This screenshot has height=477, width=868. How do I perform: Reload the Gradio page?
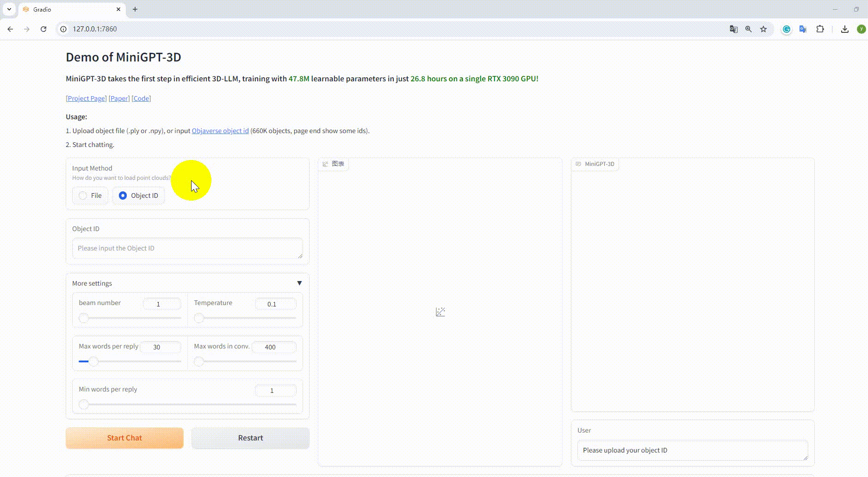point(43,29)
